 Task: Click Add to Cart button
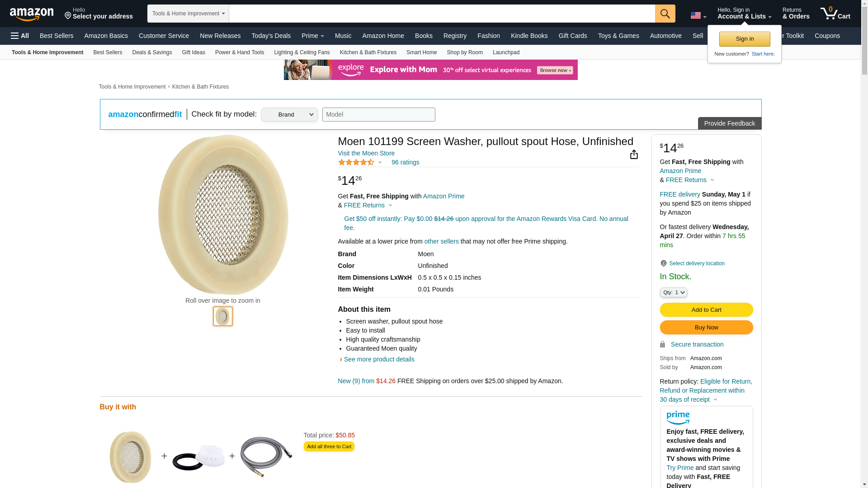tap(706, 310)
